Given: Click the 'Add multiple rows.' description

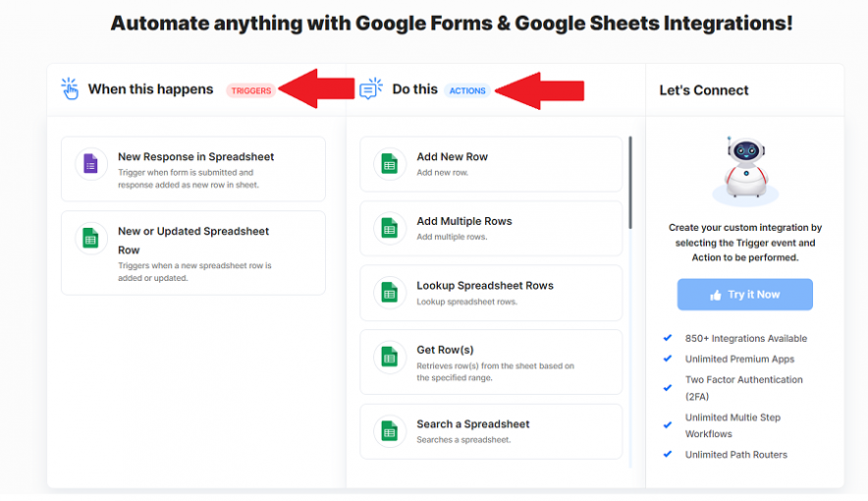Looking at the screenshot, I should (452, 237).
